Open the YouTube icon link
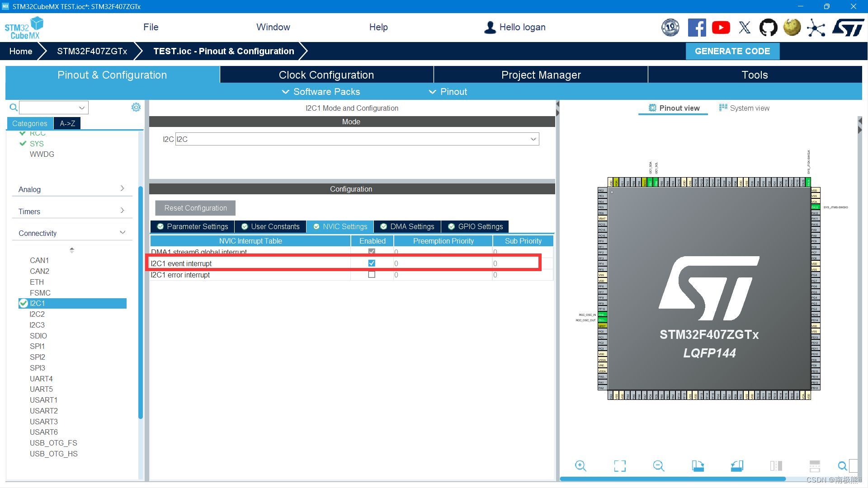The width and height of the screenshot is (868, 488). [x=721, y=28]
